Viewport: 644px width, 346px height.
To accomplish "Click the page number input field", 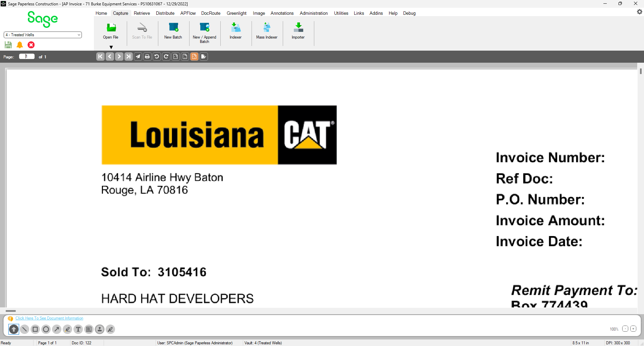I will coord(27,56).
